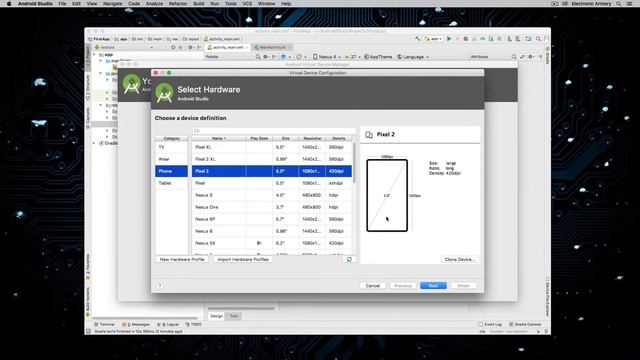Select the Wear category
This screenshot has height=360, width=640.
171,159
